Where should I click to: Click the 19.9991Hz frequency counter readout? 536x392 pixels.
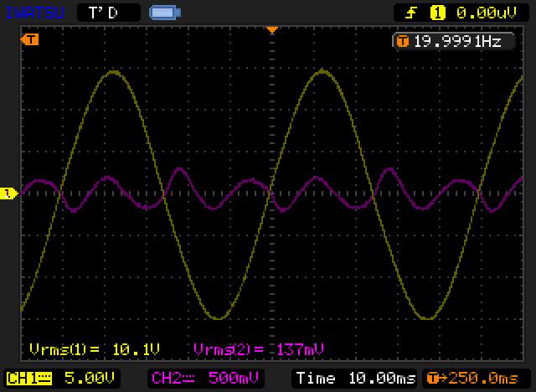pos(457,40)
